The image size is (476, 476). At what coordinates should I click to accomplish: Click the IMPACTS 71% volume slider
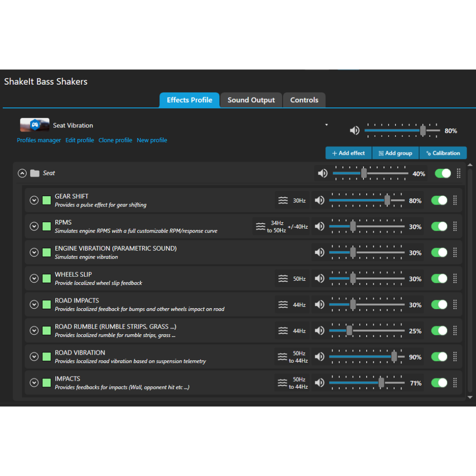tap(367, 383)
